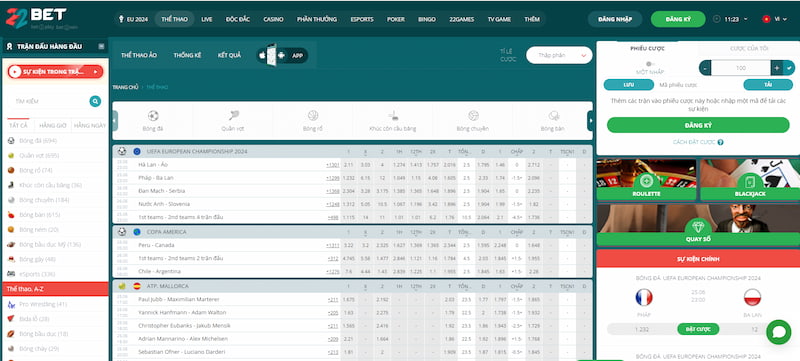
Task: Select the table tennis (Bóng bàn) icon
Action: click(x=554, y=116)
